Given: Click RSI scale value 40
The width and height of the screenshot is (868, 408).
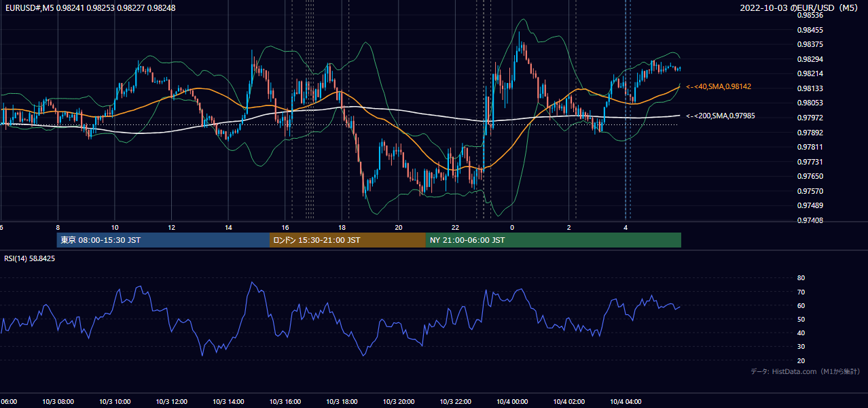Looking at the screenshot, I should (x=801, y=333).
